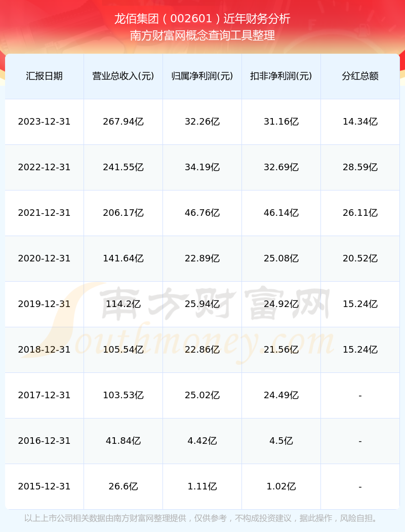This screenshot has width=405, height=532.
Task: Click net profit value 32.26亿
Action: click(202, 122)
